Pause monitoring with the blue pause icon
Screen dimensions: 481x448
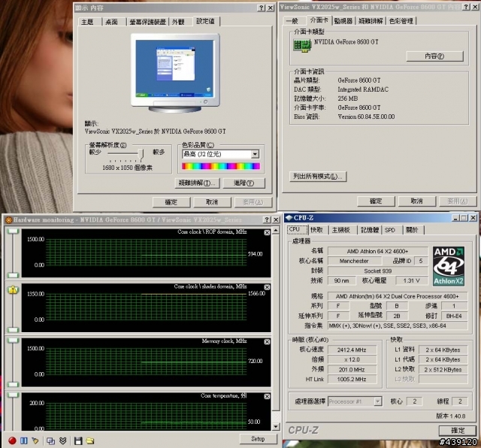click(x=23, y=440)
